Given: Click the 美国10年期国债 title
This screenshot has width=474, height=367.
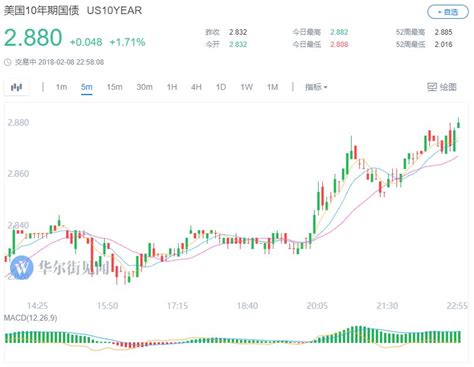Looking at the screenshot, I should click(x=42, y=10).
